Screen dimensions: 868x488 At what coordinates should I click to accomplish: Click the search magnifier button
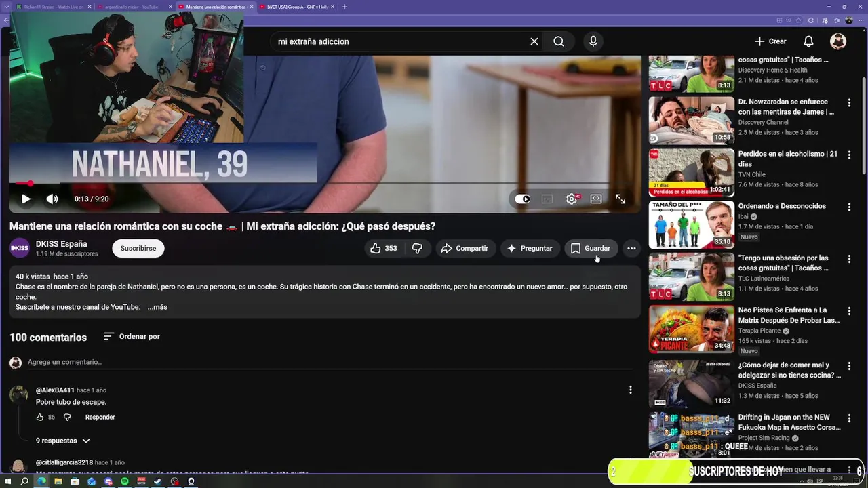coord(559,41)
